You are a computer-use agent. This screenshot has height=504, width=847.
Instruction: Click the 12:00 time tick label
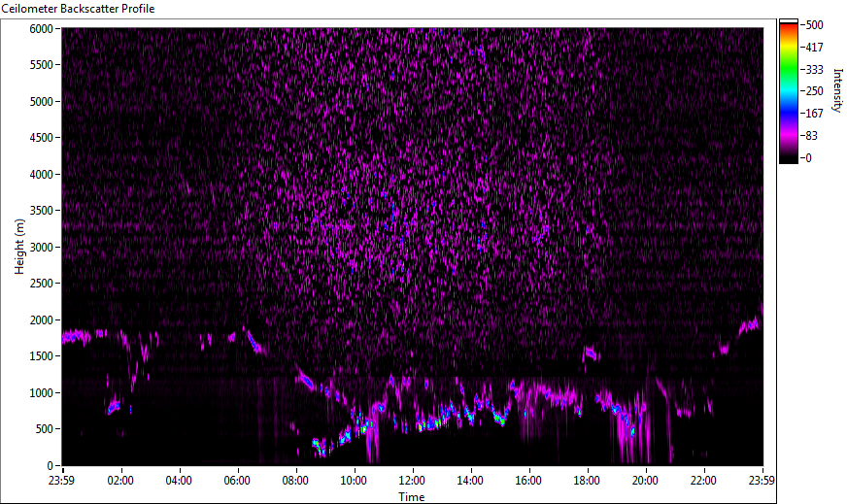pos(412,481)
